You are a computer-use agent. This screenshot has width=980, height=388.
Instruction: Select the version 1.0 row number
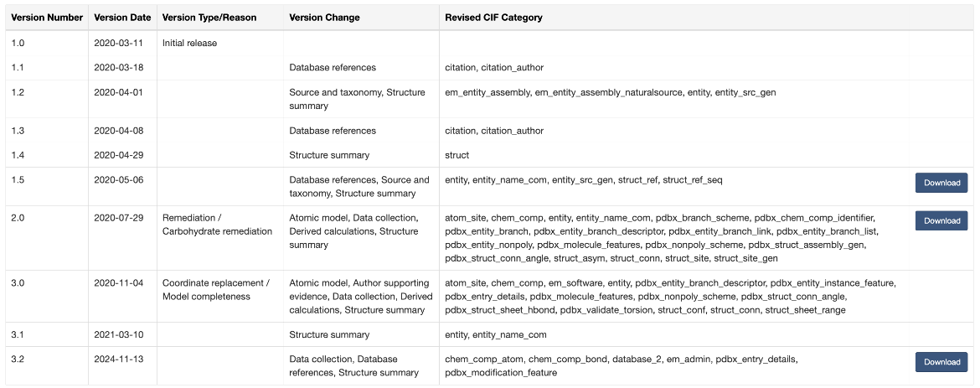click(18, 44)
